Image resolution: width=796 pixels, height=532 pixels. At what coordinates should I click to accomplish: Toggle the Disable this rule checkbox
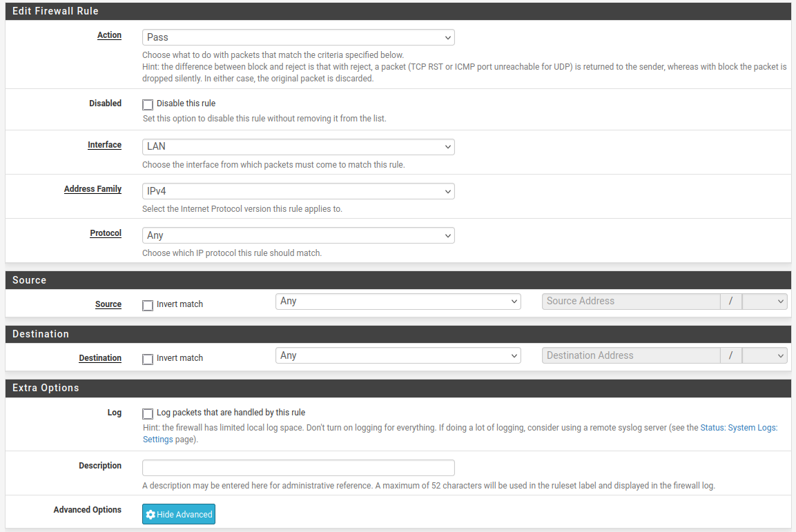pos(148,105)
